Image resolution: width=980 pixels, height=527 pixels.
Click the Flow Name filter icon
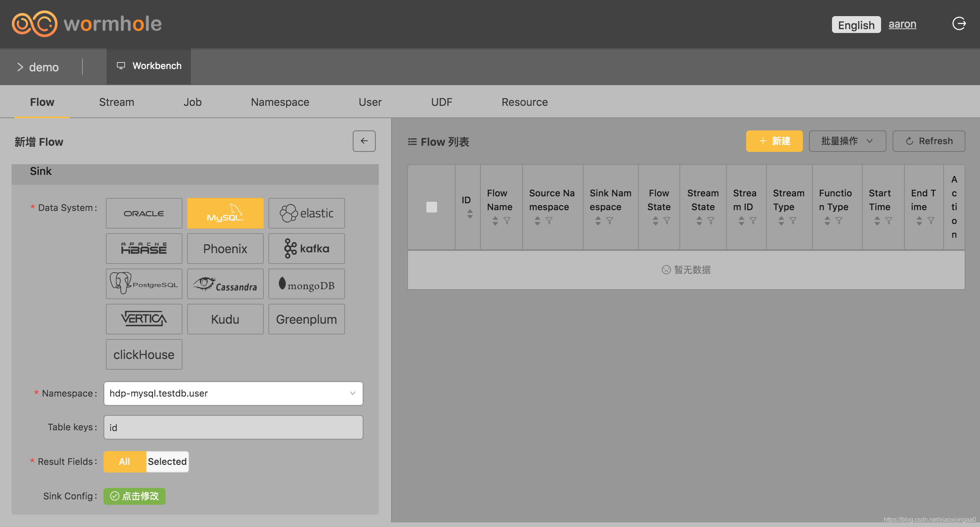tap(507, 221)
